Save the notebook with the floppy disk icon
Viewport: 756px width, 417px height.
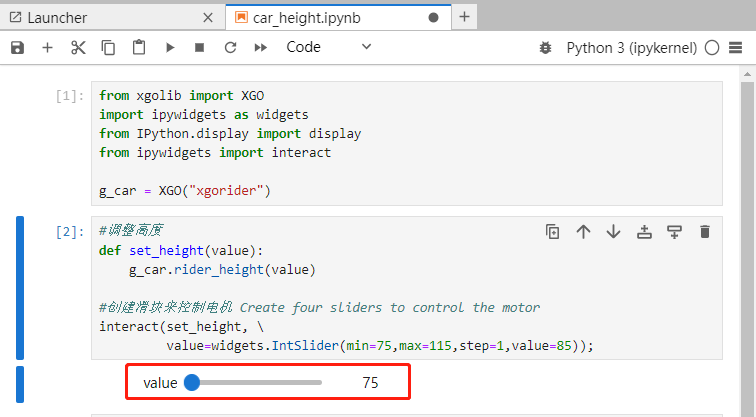(x=17, y=47)
